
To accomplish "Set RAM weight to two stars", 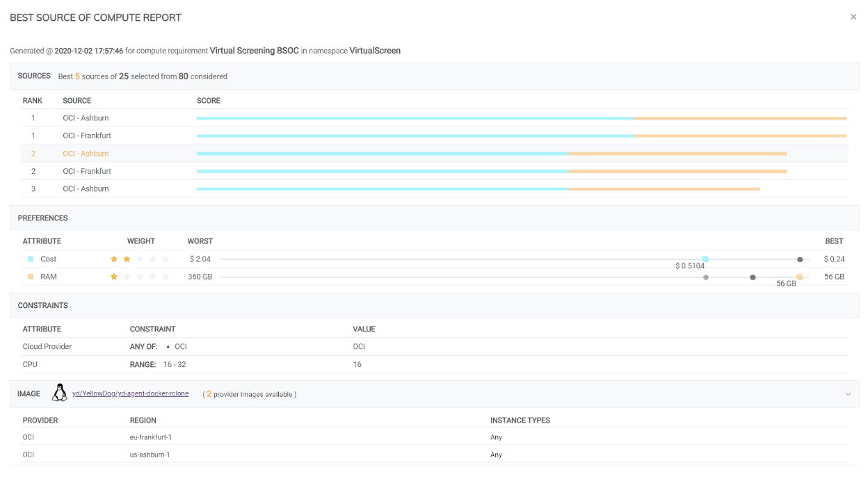I will click(127, 277).
